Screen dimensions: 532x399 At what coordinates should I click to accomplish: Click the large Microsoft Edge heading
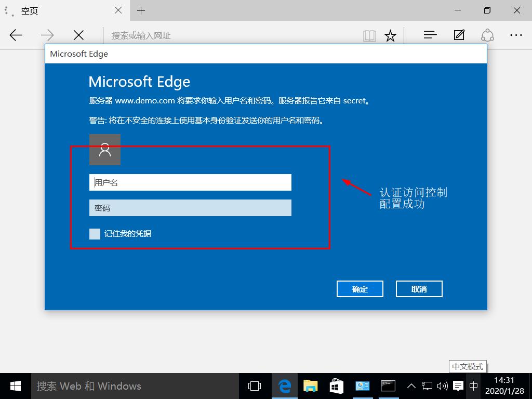pyautogui.click(x=139, y=82)
